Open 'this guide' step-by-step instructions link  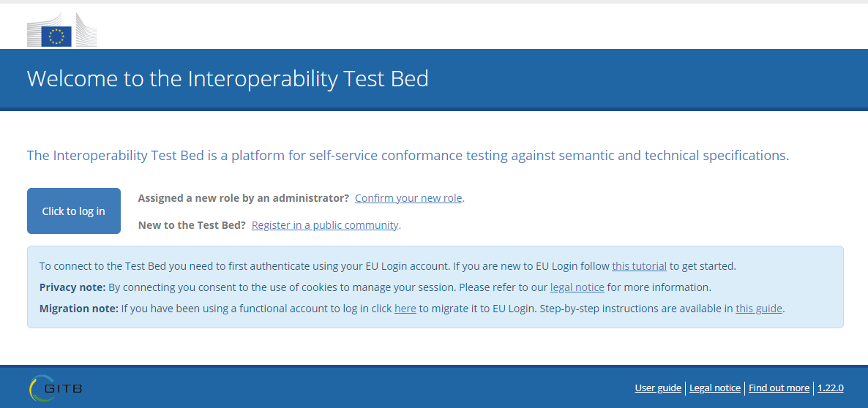pos(759,309)
